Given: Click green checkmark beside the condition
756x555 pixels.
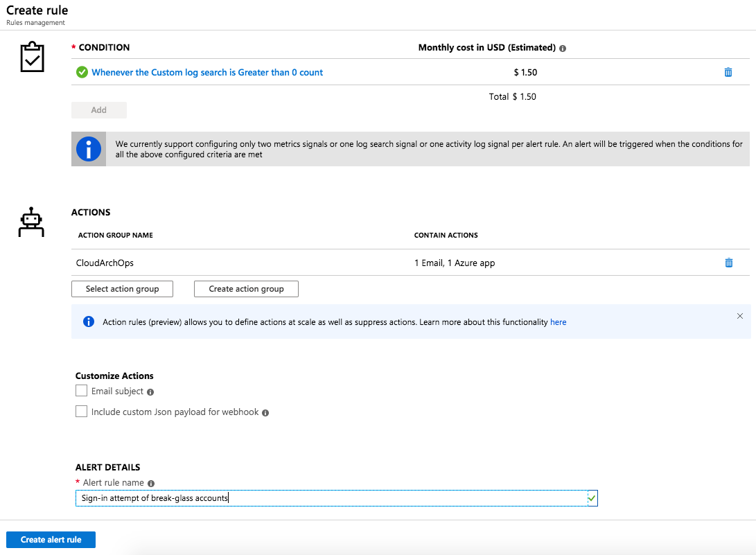Looking at the screenshot, I should (x=82, y=72).
